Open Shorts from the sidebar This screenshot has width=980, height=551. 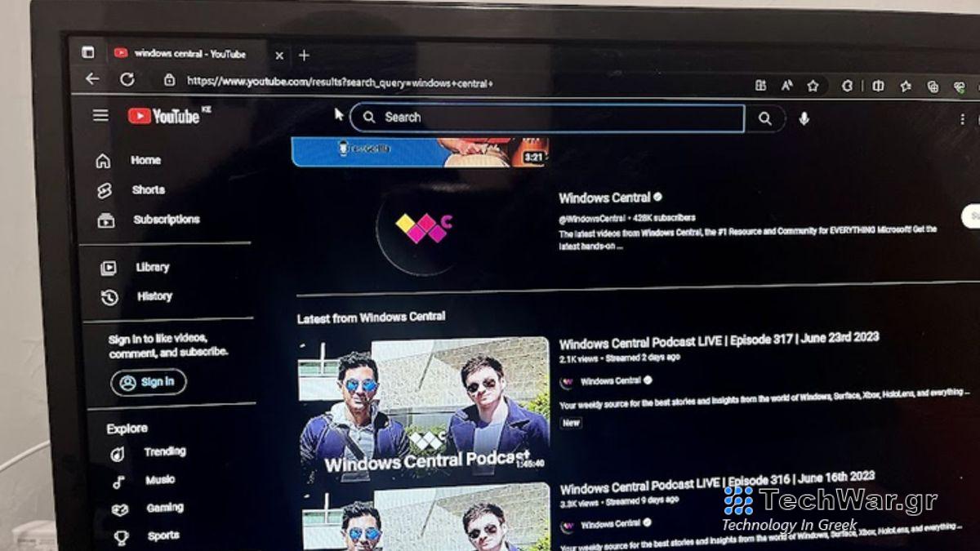[145, 189]
